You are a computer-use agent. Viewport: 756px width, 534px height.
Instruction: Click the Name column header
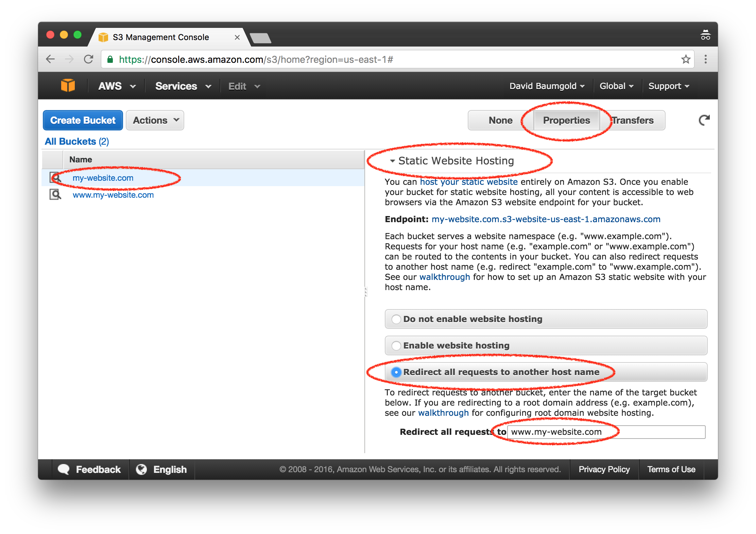(213, 159)
